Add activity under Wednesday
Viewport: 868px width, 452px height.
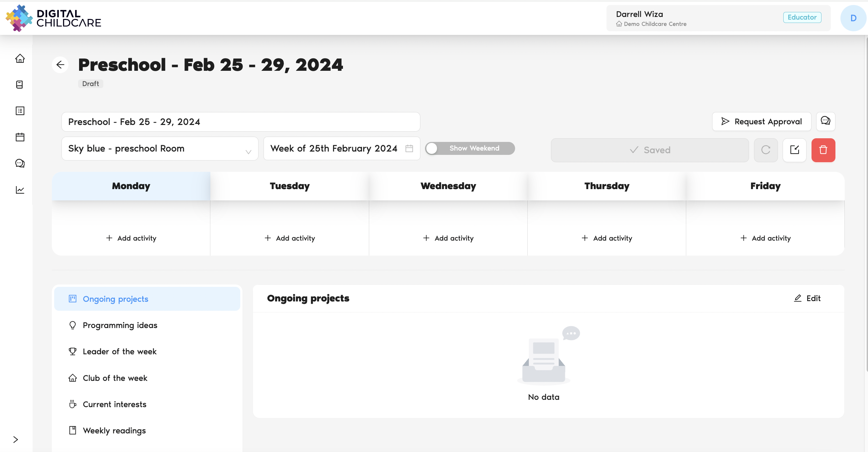click(448, 238)
